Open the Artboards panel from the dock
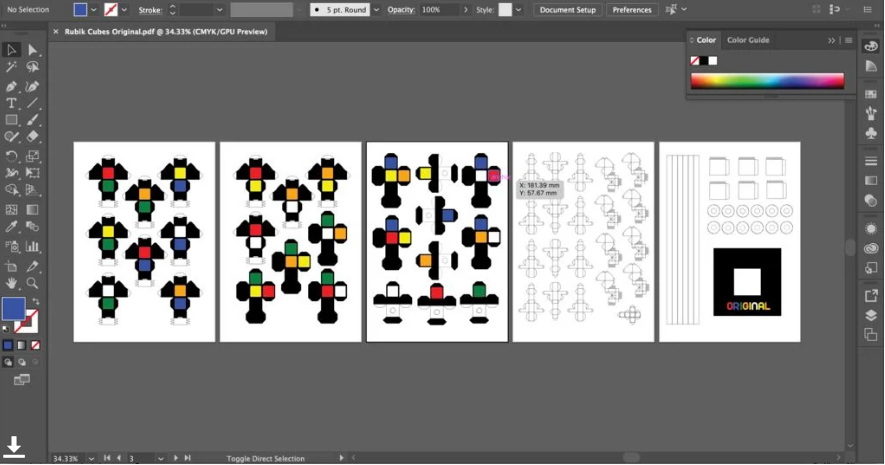The image size is (885, 465). (x=871, y=335)
